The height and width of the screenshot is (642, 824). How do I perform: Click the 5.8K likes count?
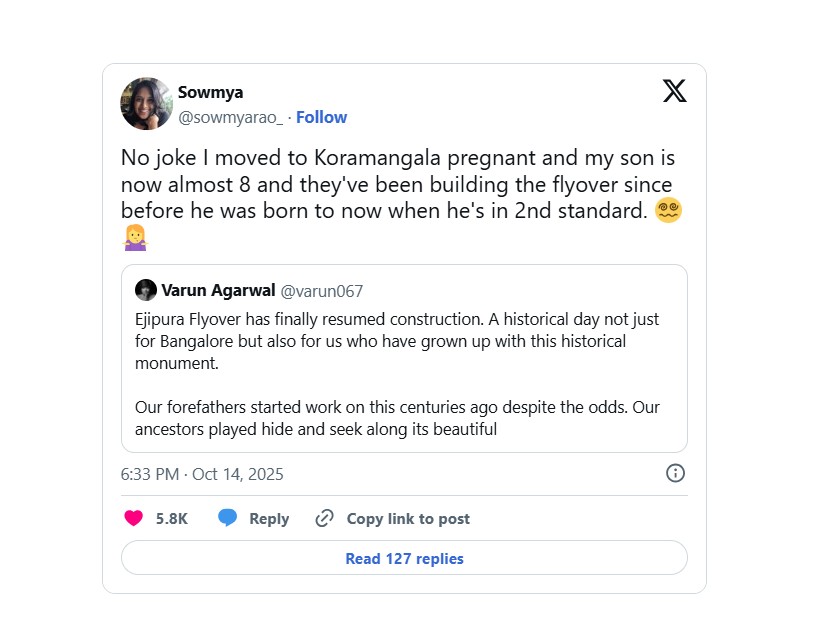171,518
